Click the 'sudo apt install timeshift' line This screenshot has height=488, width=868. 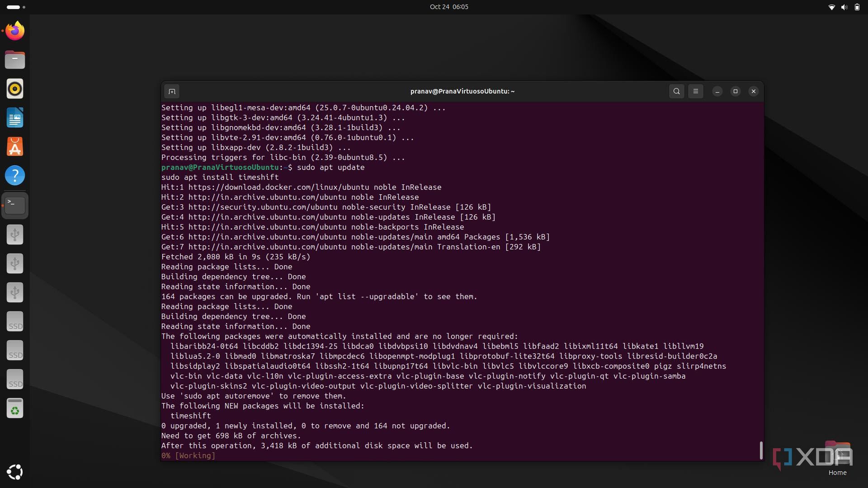pyautogui.click(x=220, y=177)
